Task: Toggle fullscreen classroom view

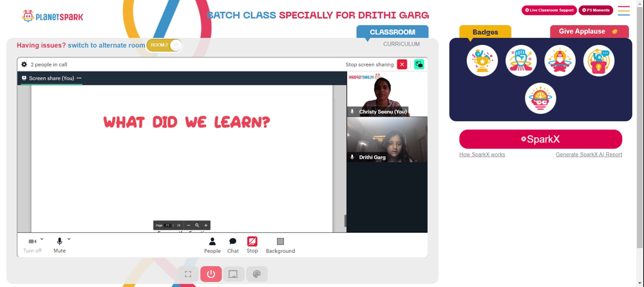Action: click(188, 274)
